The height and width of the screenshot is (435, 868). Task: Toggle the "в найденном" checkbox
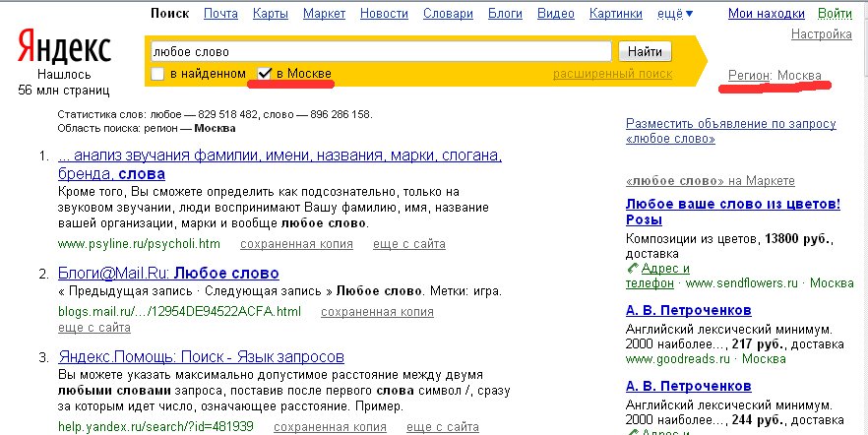[157, 74]
